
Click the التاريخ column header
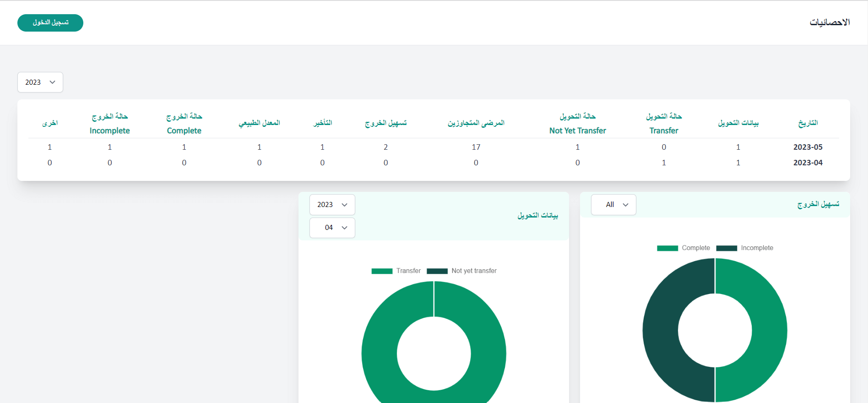pyautogui.click(x=808, y=123)
